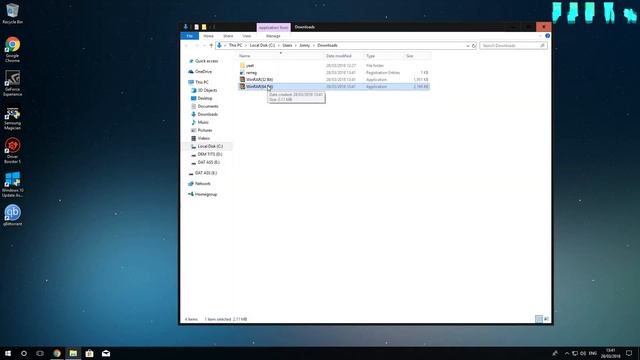
Task: Click the Windows Start button
Action: pyautogui.click(x=8, y=353)
